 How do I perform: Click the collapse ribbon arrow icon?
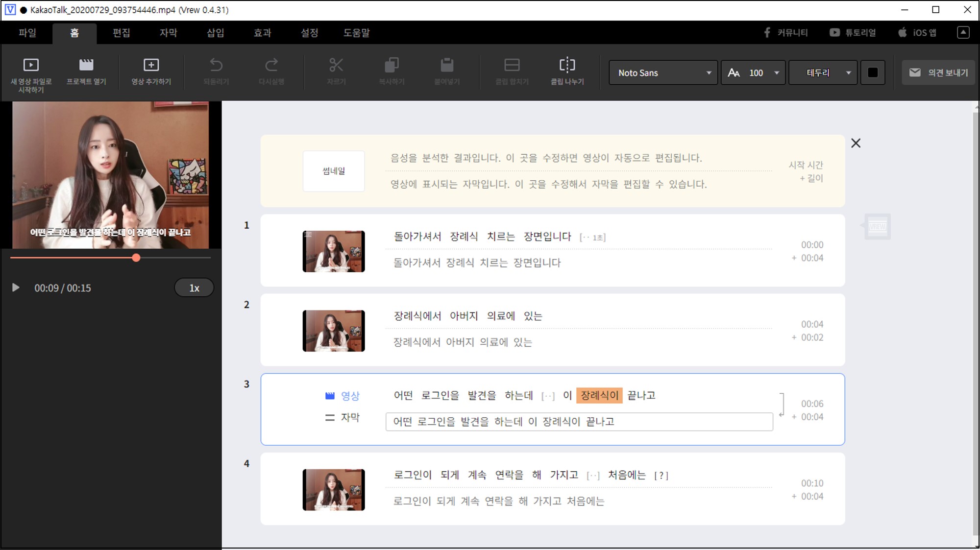[963, 32]
